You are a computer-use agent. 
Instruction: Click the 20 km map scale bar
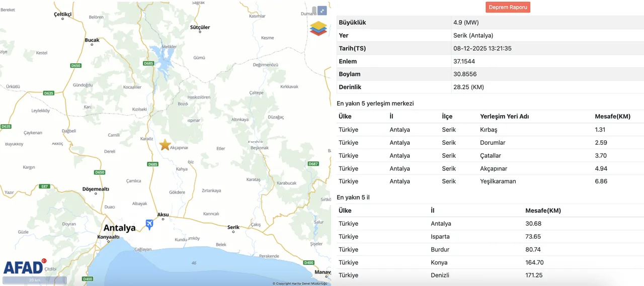[35, 280]
